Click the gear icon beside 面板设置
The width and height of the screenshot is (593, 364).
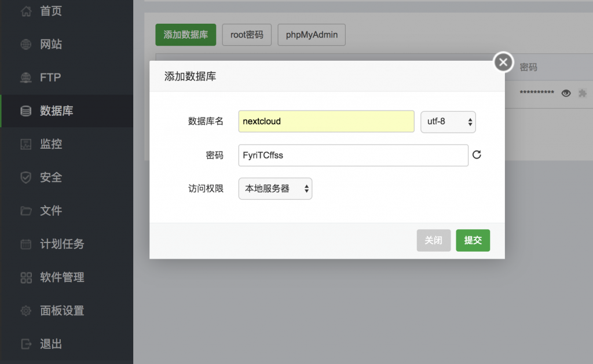point(25,311)
